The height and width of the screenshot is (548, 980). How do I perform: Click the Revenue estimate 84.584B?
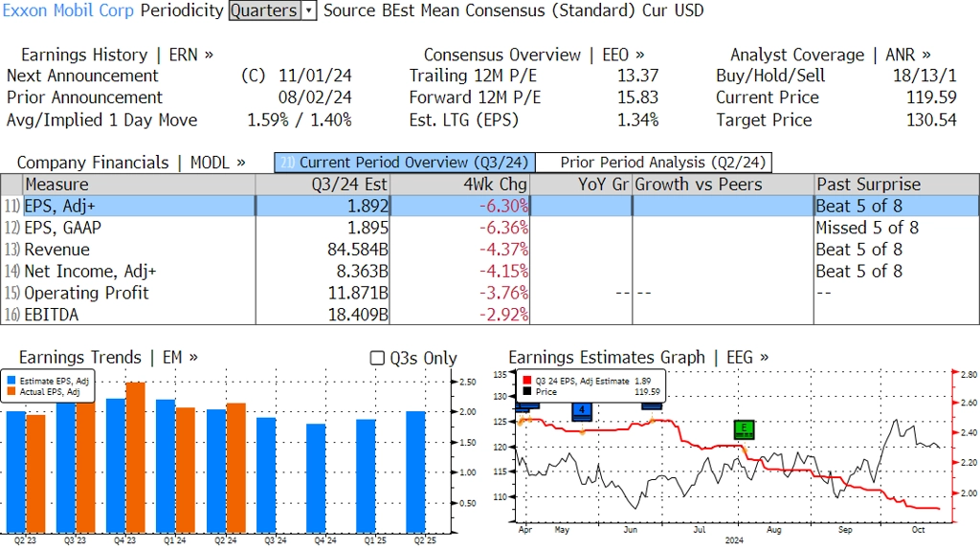[358, 250]
